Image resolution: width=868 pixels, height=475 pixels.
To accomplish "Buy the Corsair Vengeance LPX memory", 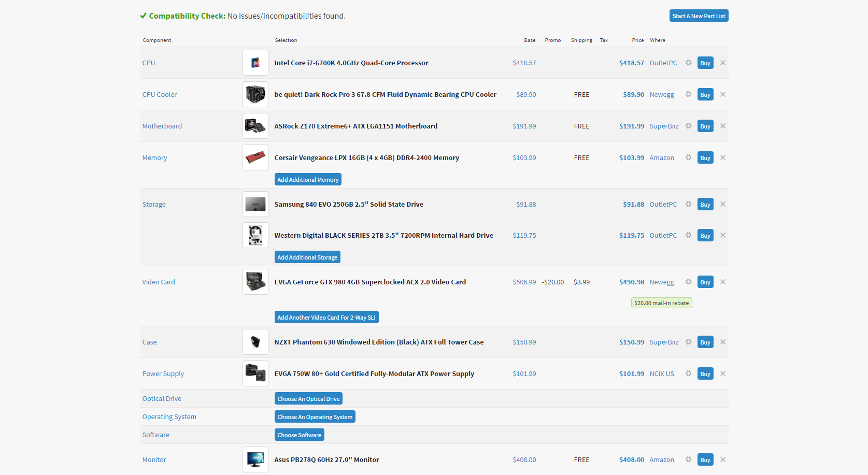I will [705, 157].
